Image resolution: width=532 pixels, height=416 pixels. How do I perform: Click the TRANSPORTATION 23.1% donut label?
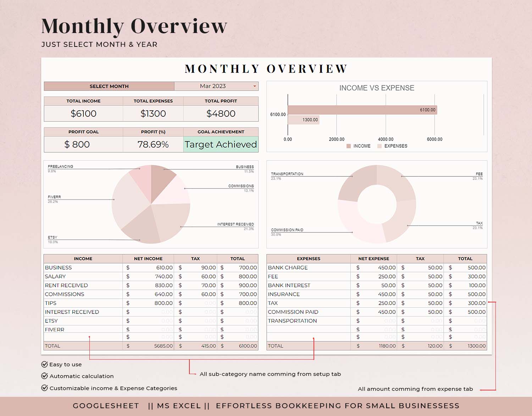tap(287, 176)
